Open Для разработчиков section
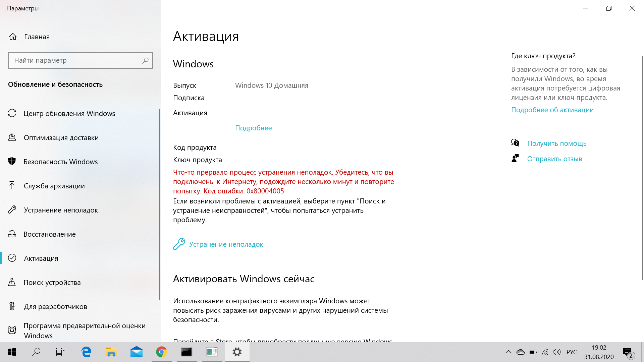Viewport: 644px width, 362px height. [x=55, y=307]
